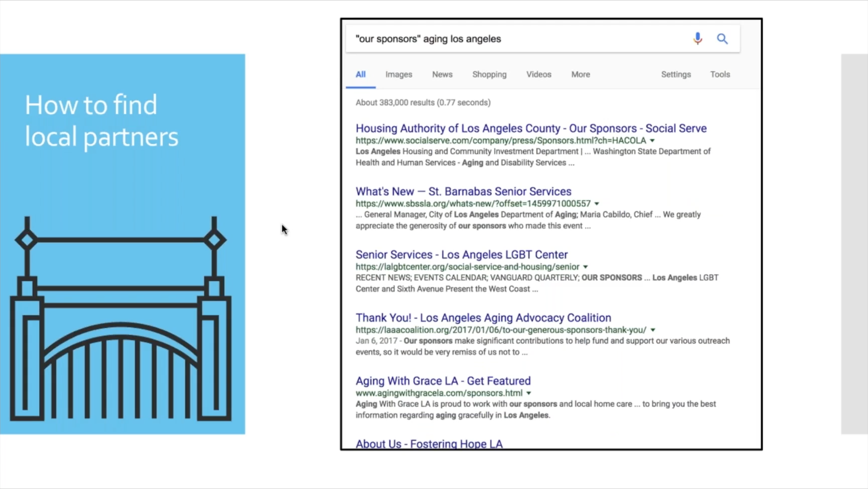The height and width of the screenshot is (489, 868).
Task: Click the How to find local partners heading
Action: [x=101, y=121]
